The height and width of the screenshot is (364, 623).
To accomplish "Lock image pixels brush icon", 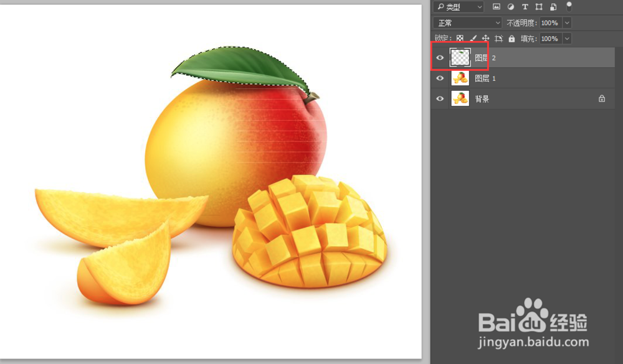I will pos(473,39).
